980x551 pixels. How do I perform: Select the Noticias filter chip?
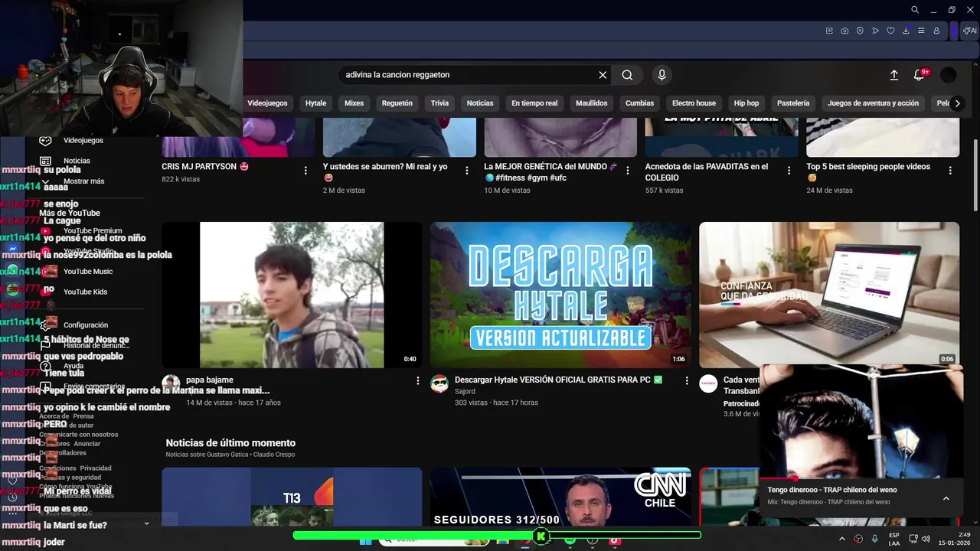[x=480, y=103]
